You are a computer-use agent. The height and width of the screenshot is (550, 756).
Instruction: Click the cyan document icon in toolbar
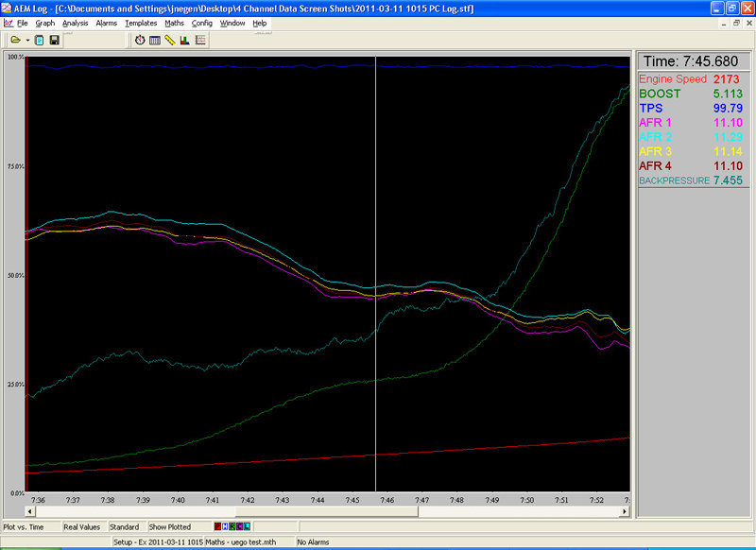coord(40,40)
